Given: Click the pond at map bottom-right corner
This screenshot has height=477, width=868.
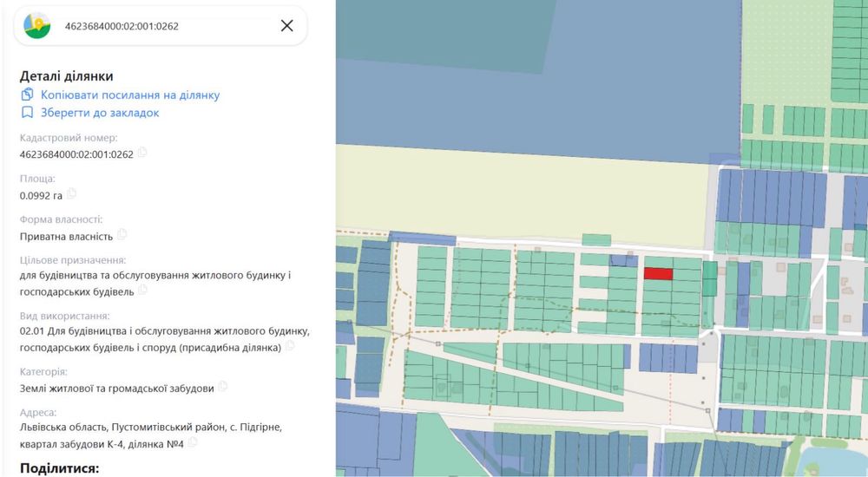Looking at the screenshot, I should pos(833,460).
